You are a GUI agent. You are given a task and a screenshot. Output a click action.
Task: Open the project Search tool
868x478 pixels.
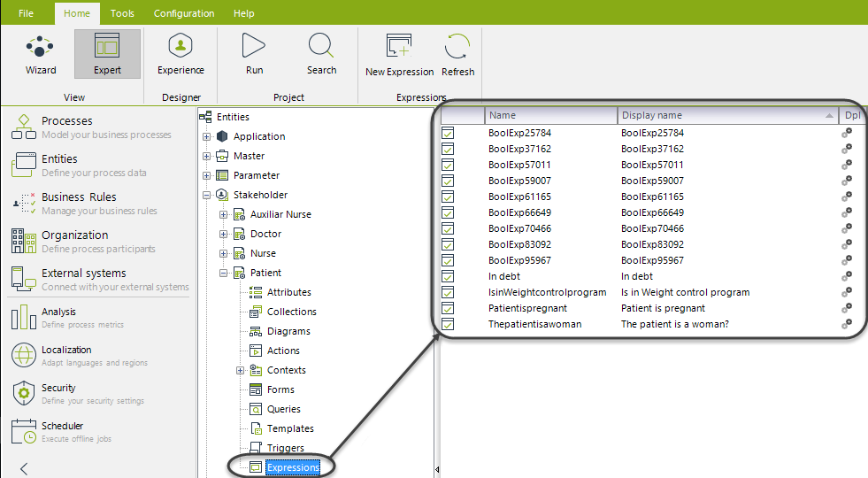321,54
